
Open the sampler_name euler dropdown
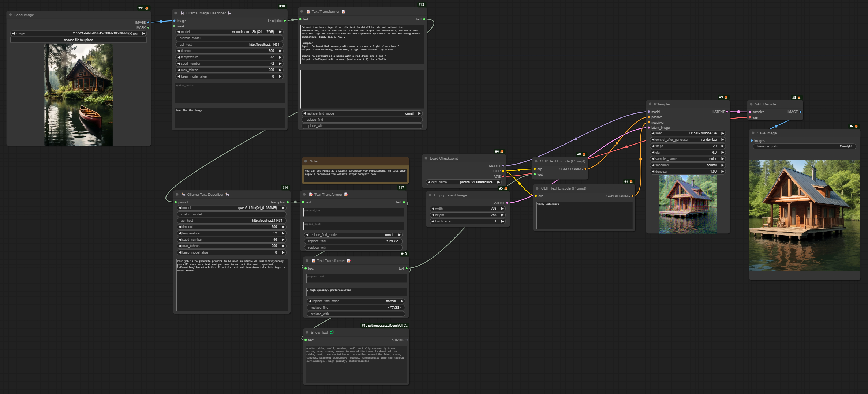click(688, 159)
